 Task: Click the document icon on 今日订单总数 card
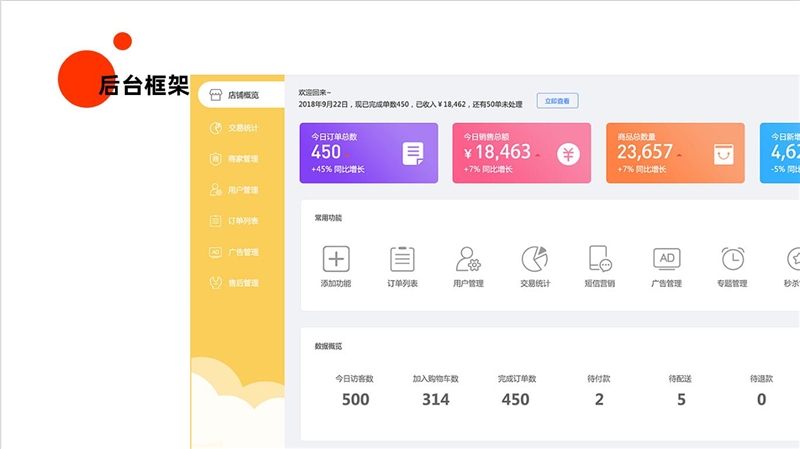tap(413, 153)
